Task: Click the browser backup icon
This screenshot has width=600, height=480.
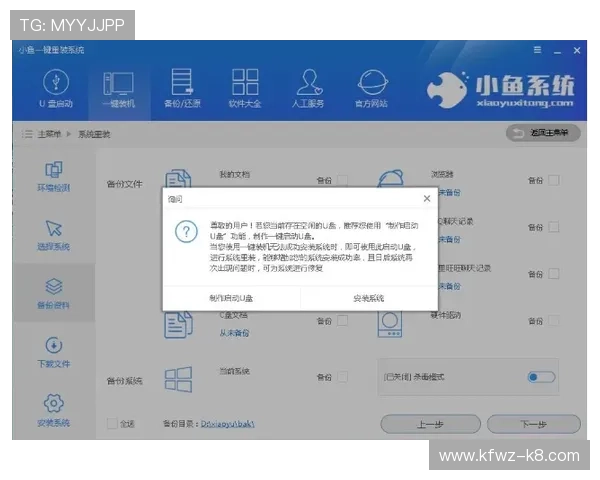Action: coord(391,179)
